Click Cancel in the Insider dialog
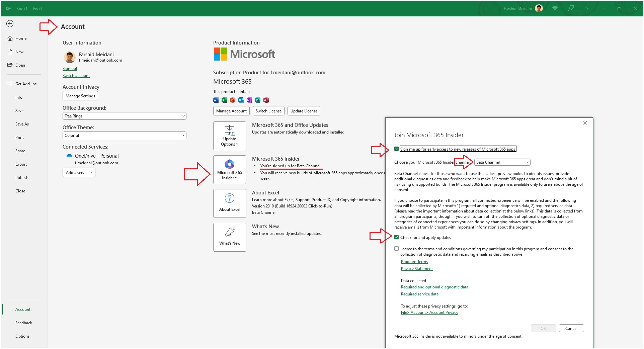 click(x=571, y=329)
